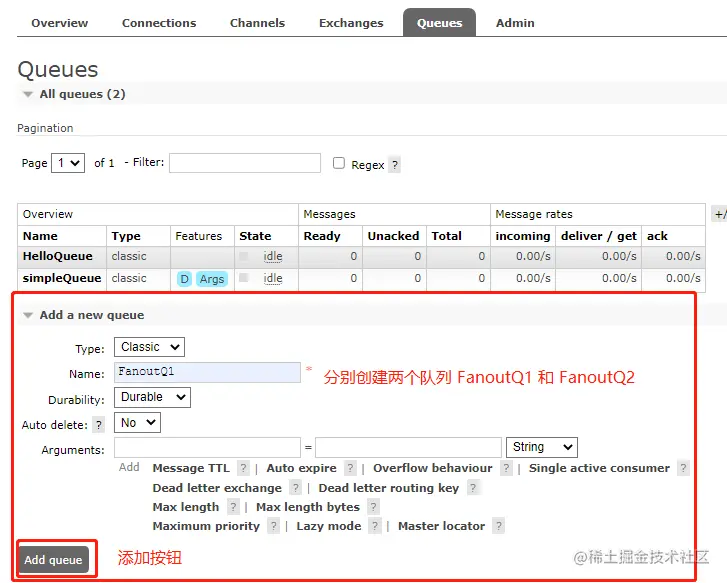Screen dimensions: 727x583
Task: Open help for Auto delete
Action: point(98,425)
